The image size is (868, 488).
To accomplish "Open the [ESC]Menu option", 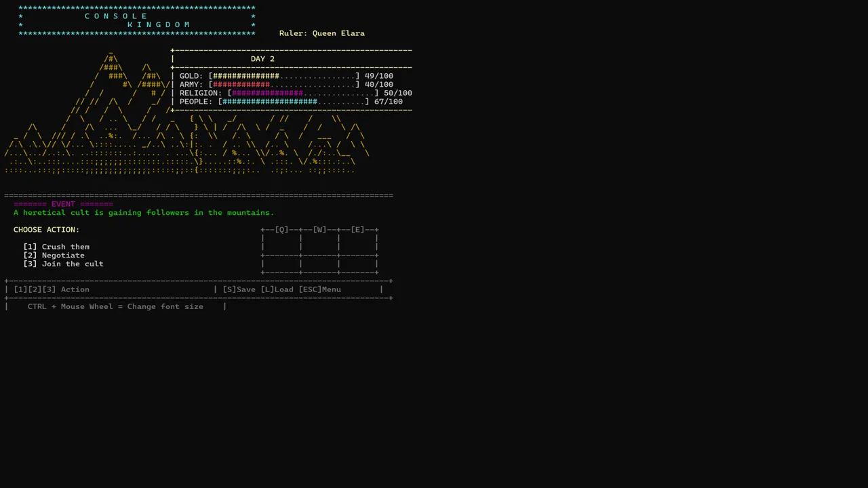I will tap(320, 289).
